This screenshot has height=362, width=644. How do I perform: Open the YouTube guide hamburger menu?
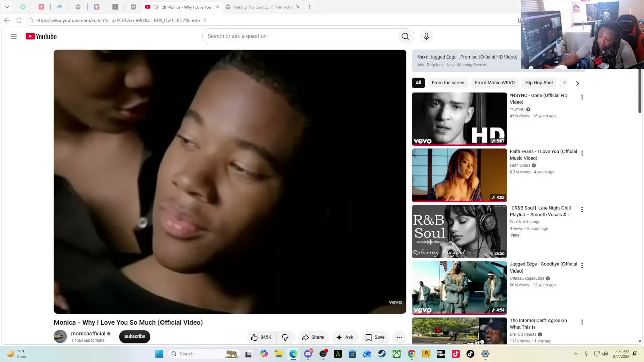(14, 36)
